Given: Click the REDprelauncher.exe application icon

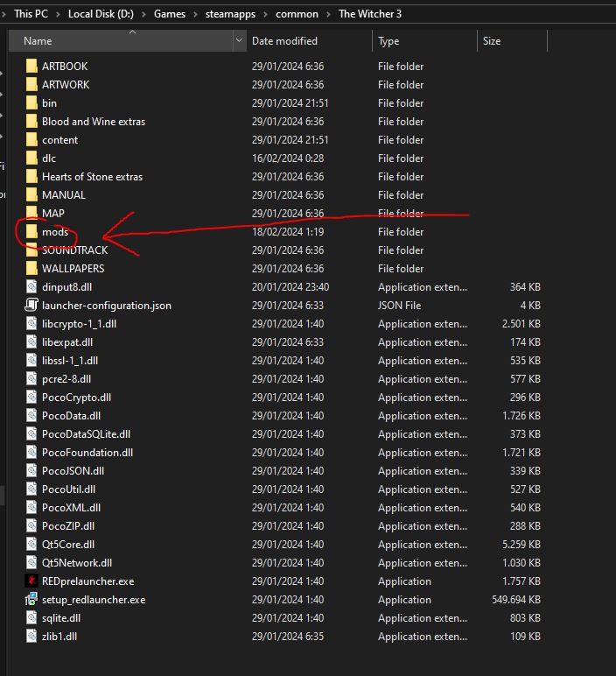Looking at the screenshot, I should [x=31, y=581].
